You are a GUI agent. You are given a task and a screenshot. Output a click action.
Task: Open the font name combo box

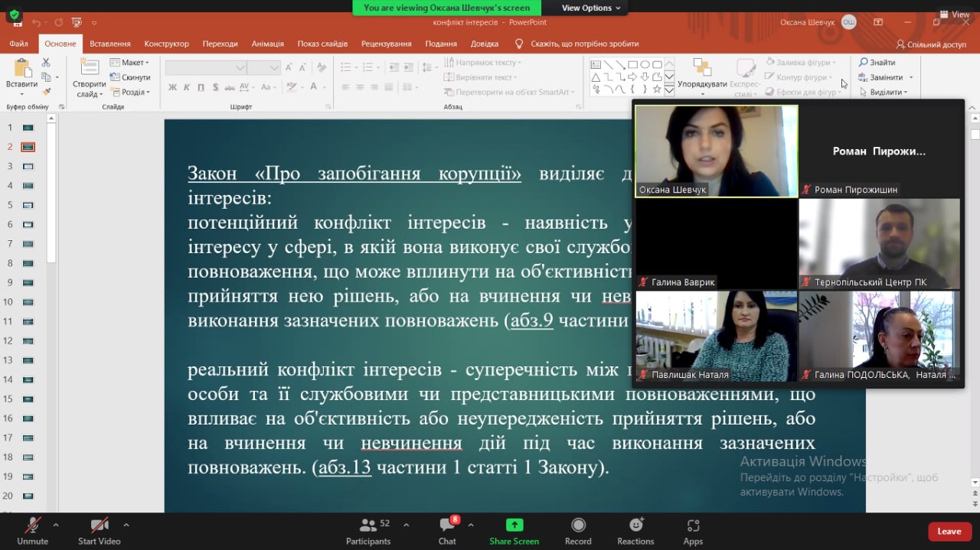pos(206,68)
